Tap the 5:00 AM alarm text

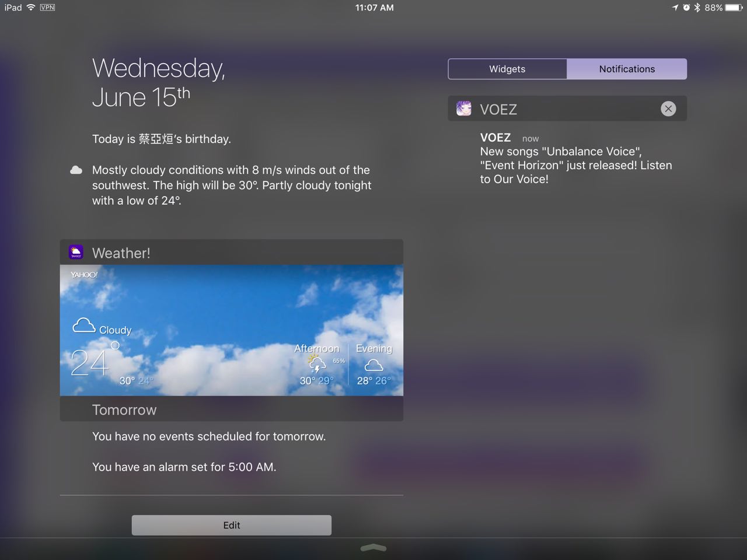click(x=184, y=467)
